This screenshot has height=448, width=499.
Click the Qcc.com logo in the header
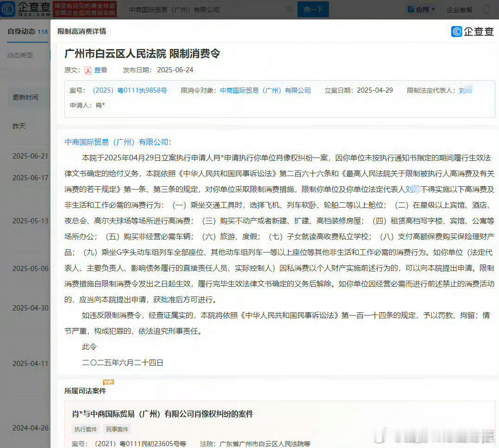25,9
